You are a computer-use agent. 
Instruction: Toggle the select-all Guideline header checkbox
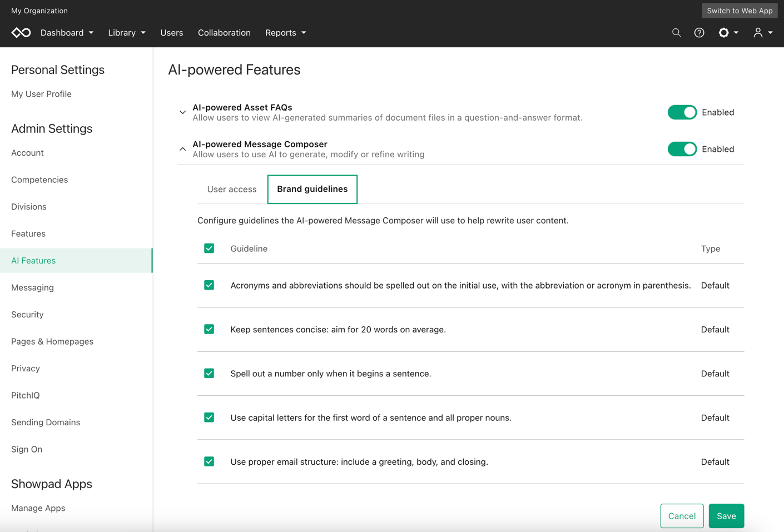point(209,248)
